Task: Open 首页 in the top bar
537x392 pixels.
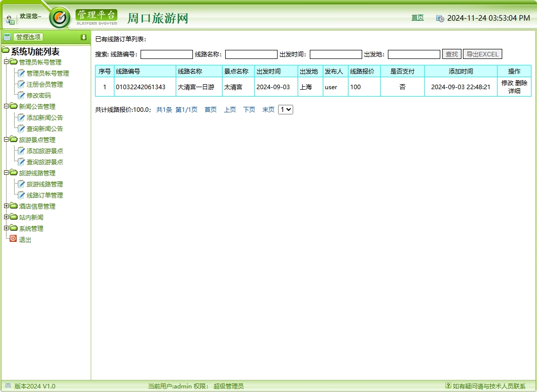Action: coord(417,18)
